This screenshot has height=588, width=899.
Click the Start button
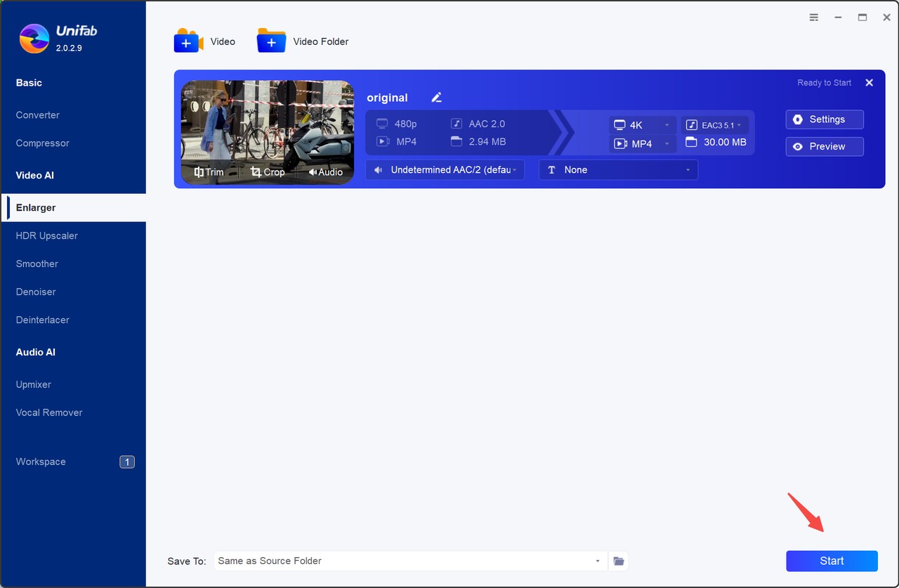832,561
